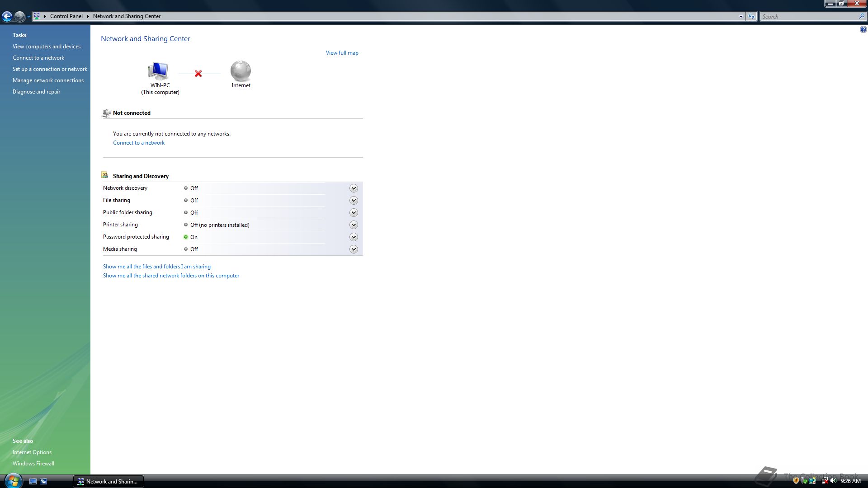The height and width of the screenshot is (488, 868).
Task: Click Show Desktop quick launch icon
Action: [33, 482]
